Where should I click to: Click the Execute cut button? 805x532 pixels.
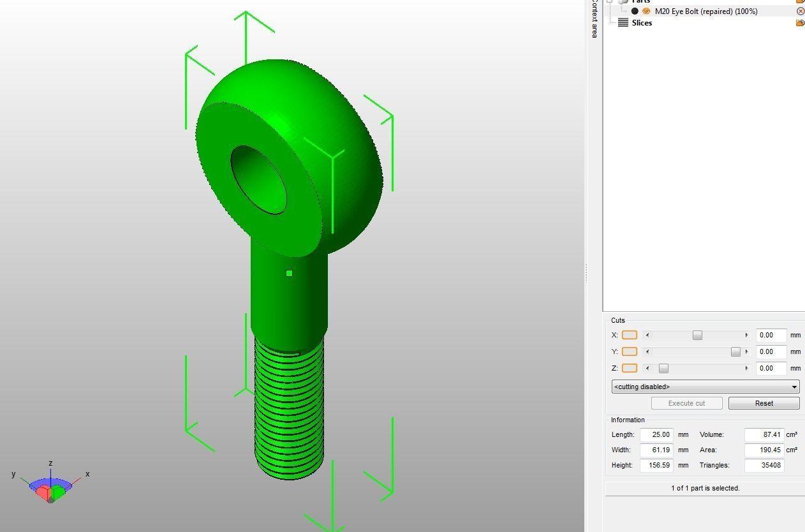coord(687,403)
